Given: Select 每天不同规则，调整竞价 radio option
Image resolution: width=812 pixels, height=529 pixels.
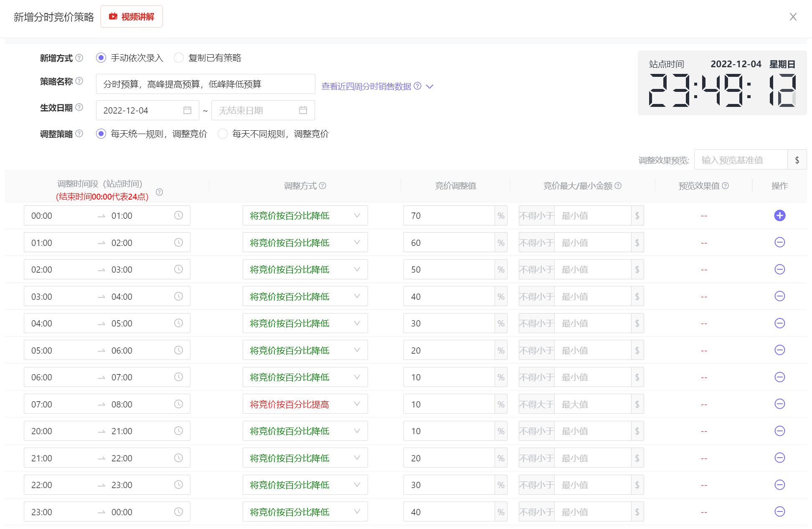Looking at the screenshot, I should [x=223, y=134].
